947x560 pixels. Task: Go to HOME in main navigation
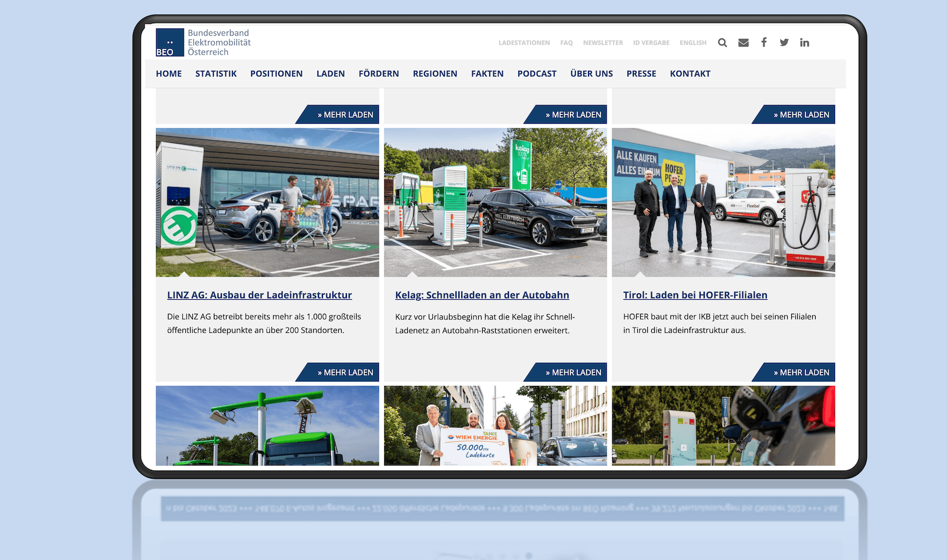pyautogui.click(x=168, y=74)
